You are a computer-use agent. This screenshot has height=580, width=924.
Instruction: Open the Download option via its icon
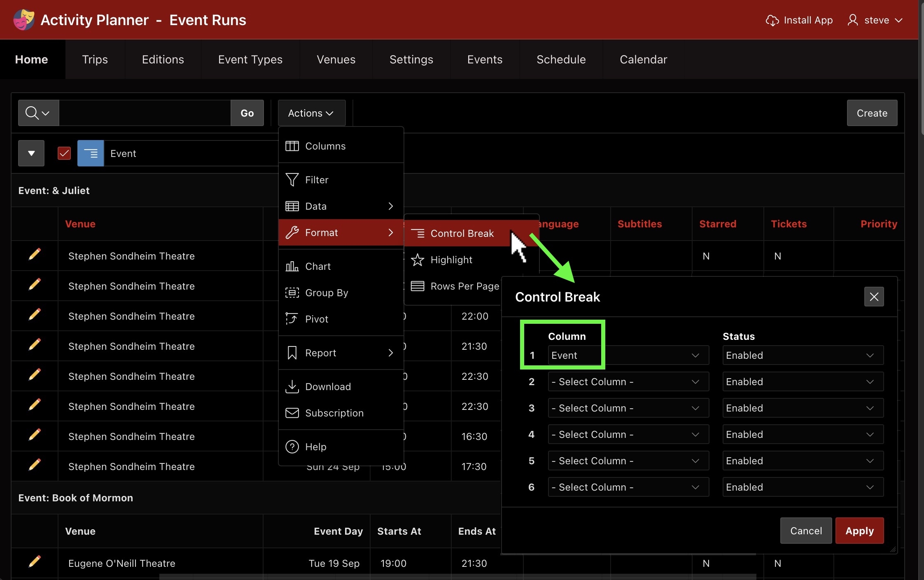(x=292, y=386)
